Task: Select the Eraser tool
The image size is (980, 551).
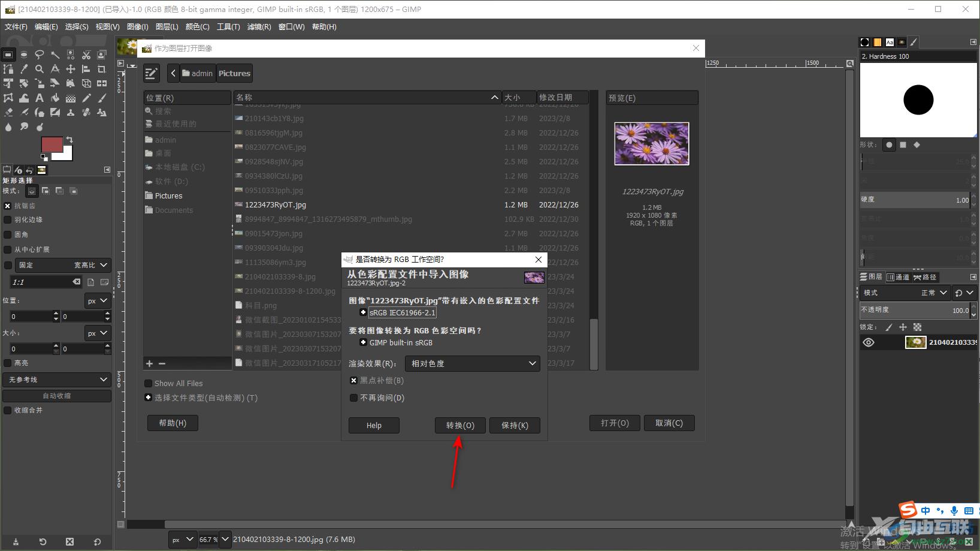Action: [8, 112]
